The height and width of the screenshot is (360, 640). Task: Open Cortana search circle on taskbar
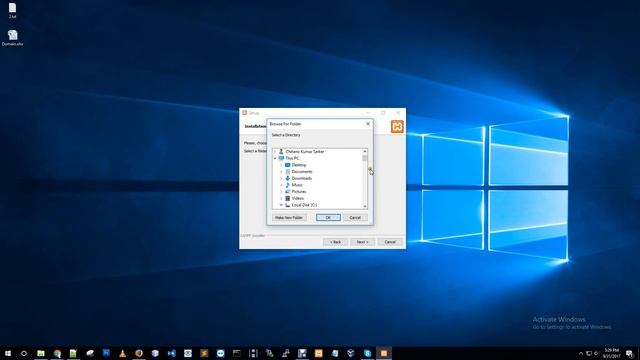pyautogui.click(x=24, y=353)
